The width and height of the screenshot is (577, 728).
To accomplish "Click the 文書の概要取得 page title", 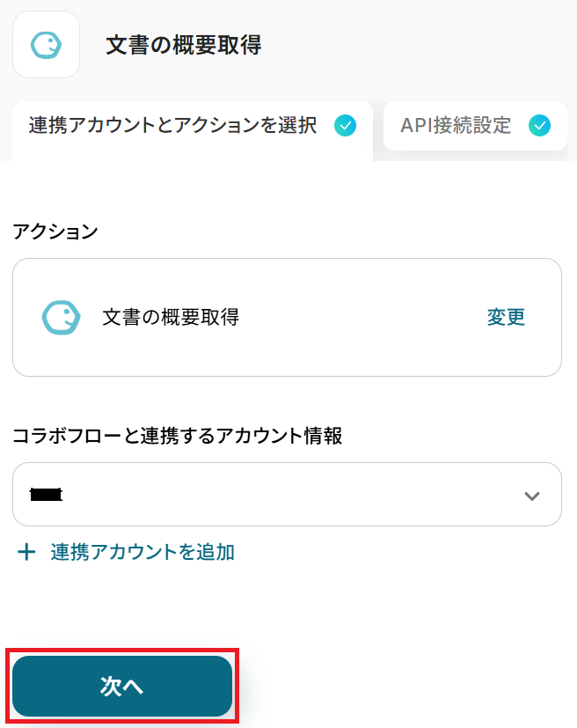I will 184,46.
